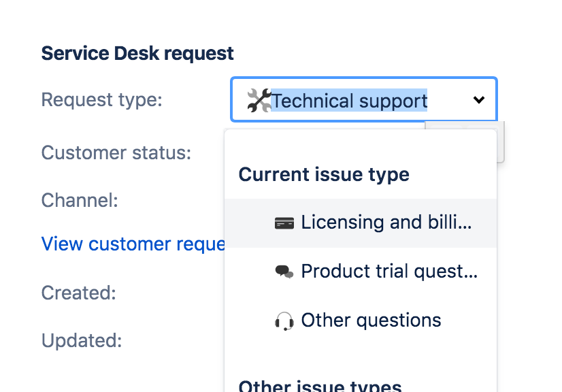
Task: Click the wrench icon in Request type field
Action: point(259,101)
